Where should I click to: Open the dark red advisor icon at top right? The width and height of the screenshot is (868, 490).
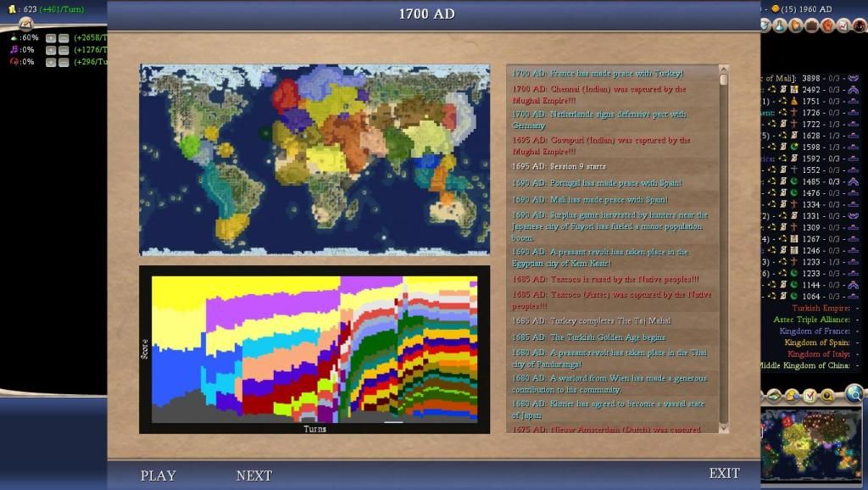click(x=860, y=25)
